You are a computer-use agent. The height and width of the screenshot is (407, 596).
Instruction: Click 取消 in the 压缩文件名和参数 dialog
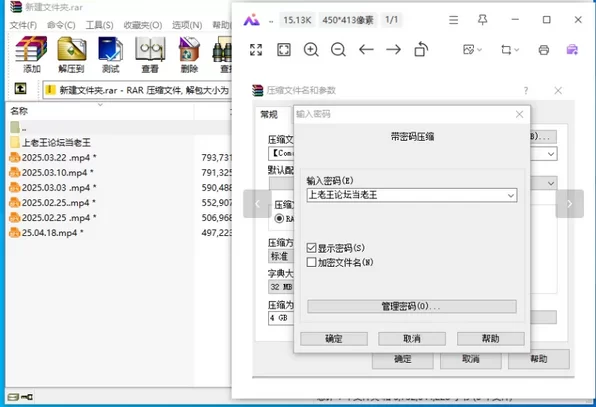pyautogui.click(x=471, y=359)
